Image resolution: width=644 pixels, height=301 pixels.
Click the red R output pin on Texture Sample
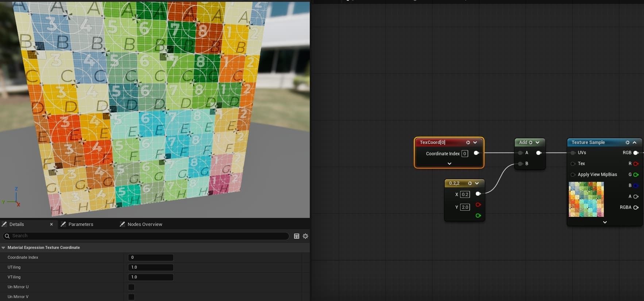636,164
